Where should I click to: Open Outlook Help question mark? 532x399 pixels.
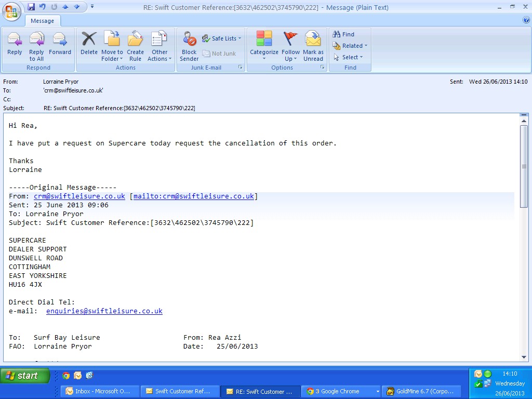tap(526, 20)
